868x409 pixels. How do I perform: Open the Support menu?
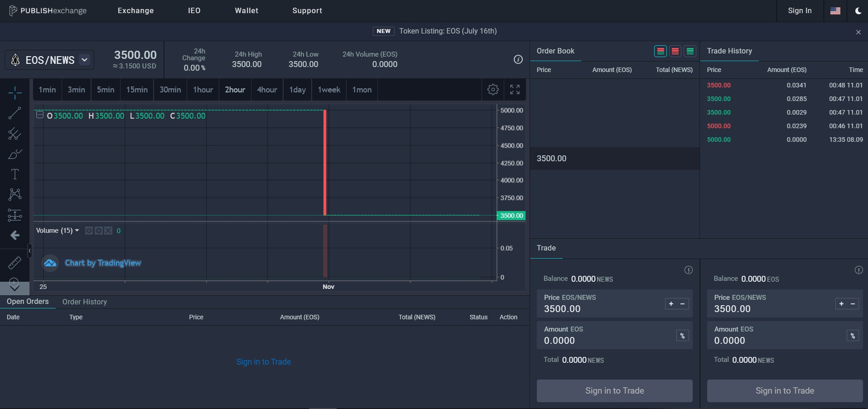(307, 10)
